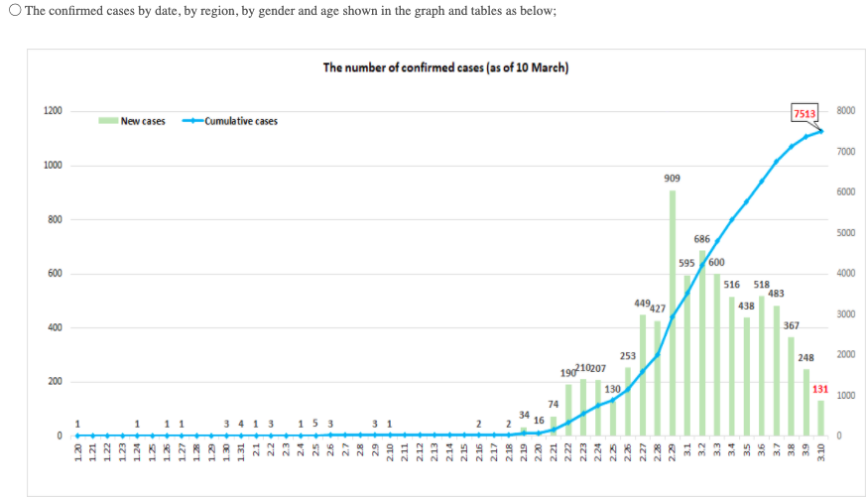Click the 1200 value on the left axis
Viewport: 868px width, 498px height.
(53, 110)
